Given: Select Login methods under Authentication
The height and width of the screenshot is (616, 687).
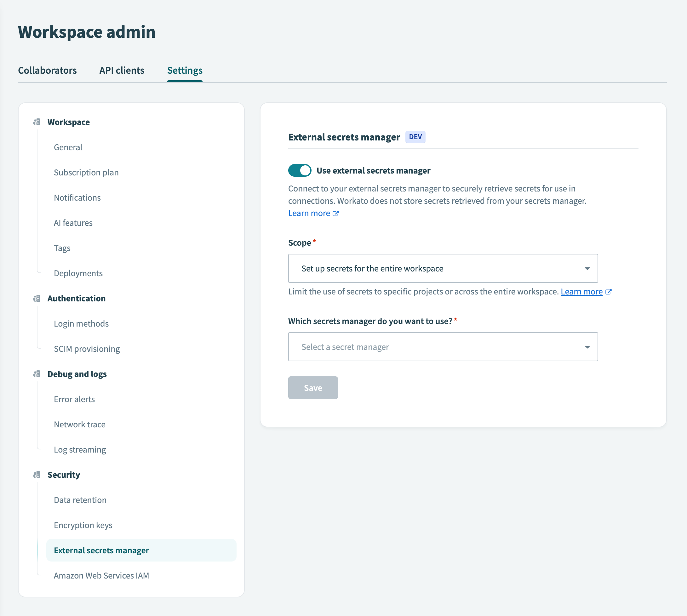Looking at the screenshot, I should pos(81,323).
